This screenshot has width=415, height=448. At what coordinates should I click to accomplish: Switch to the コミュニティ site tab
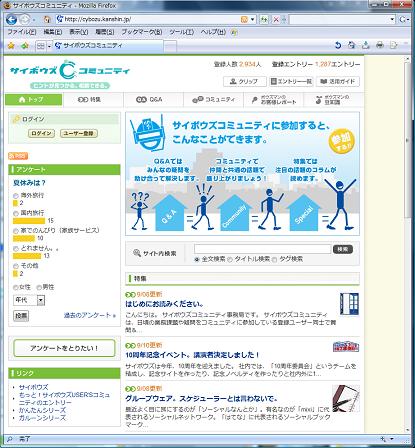213,100
